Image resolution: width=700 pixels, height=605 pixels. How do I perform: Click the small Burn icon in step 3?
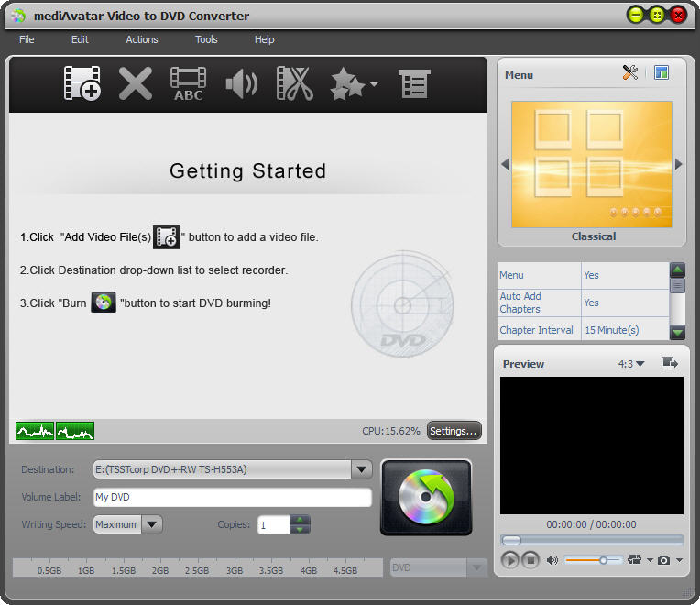[104, 302]
